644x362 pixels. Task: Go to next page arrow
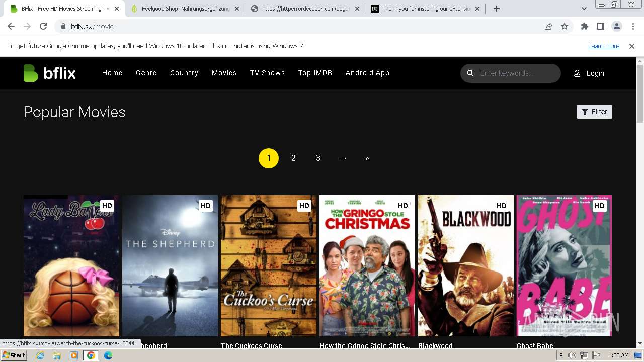point(343,158)
